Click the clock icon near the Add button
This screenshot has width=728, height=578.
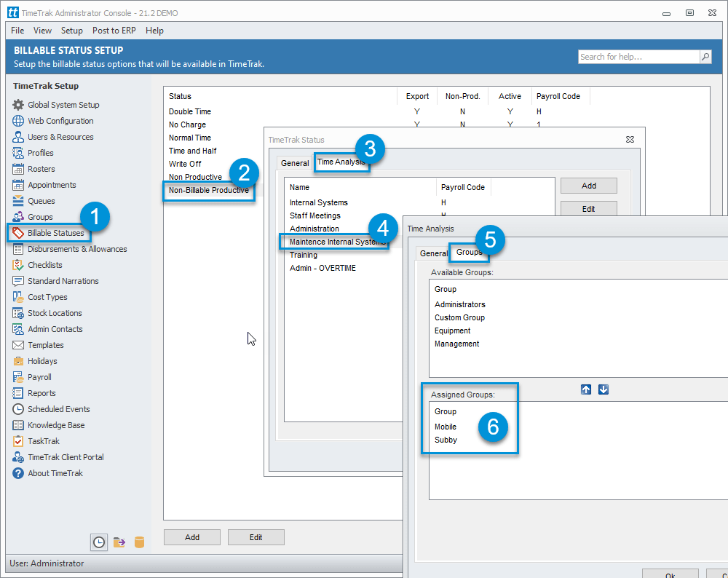coord(98,542)
